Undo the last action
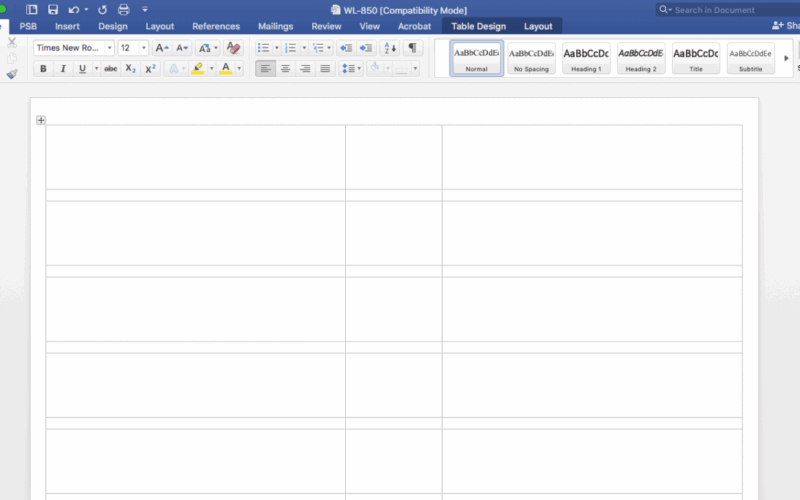The image size is (800, 500). click(73, 10)
